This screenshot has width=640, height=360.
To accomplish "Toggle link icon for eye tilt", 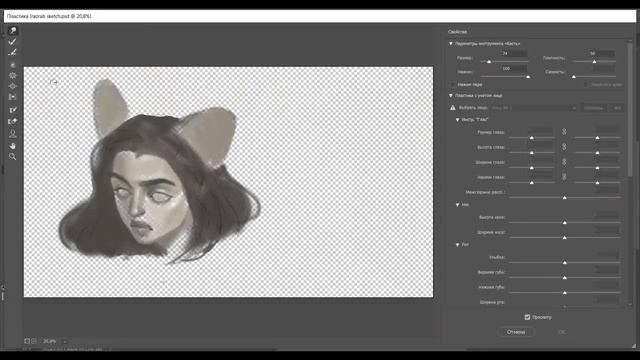I will coord(564,177).
